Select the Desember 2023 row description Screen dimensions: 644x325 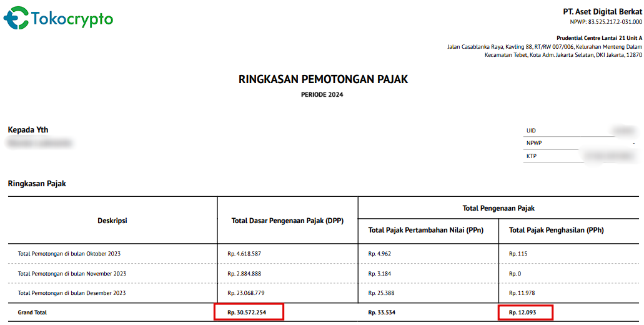pos(72,293)
